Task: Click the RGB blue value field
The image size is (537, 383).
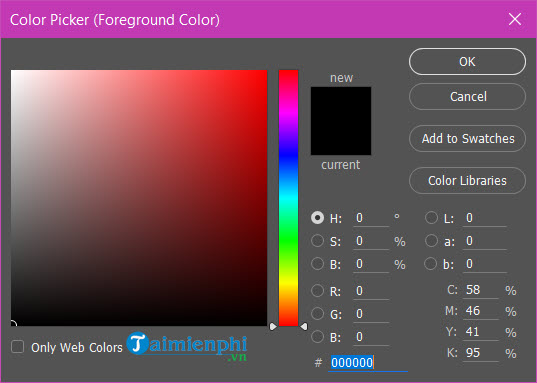Action: coord(371,337)
